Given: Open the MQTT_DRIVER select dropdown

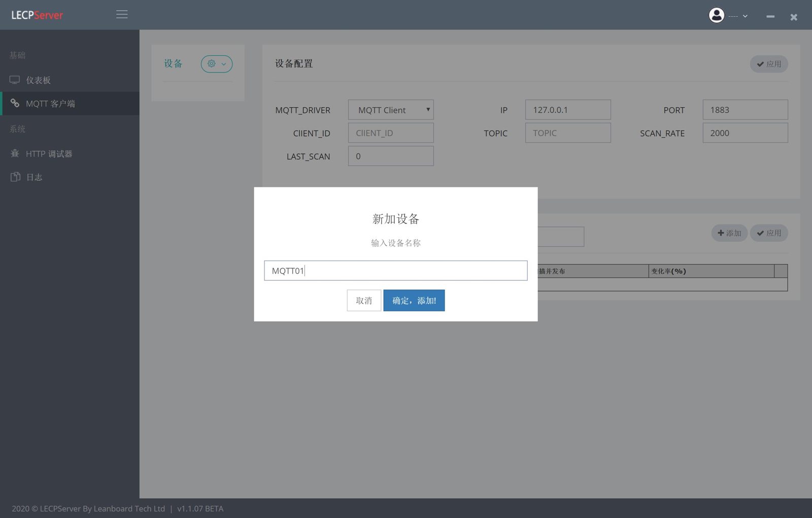Looking at the screenshot, I should (x=391, y=110).
